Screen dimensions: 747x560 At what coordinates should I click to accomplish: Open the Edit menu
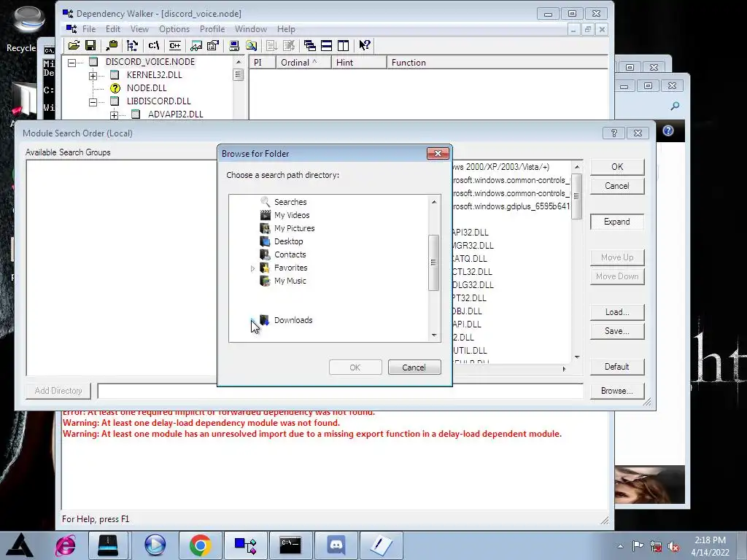(x=113, y=29)
